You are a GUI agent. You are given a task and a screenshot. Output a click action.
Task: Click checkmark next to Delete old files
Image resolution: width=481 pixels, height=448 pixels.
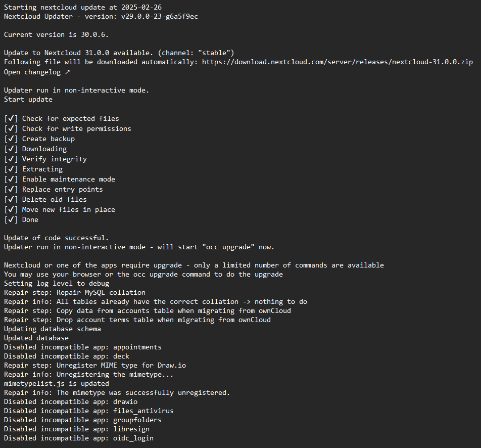pos(11,200)
